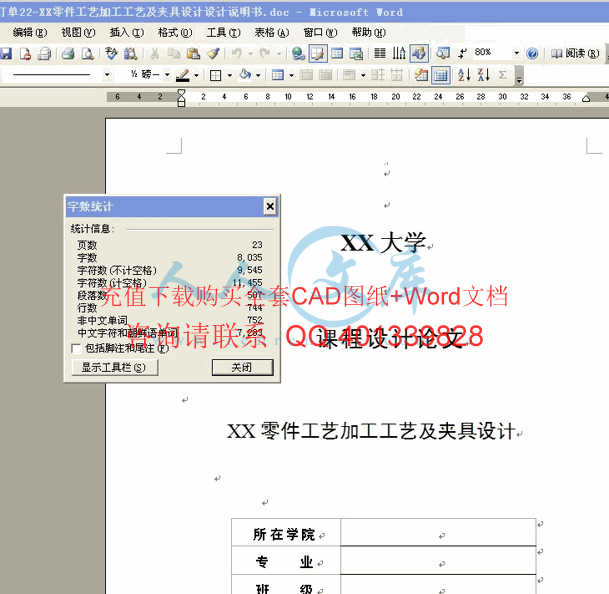Toggle the Drawing toolbar icon
609x594 pixels.
[x=419, y=54]
